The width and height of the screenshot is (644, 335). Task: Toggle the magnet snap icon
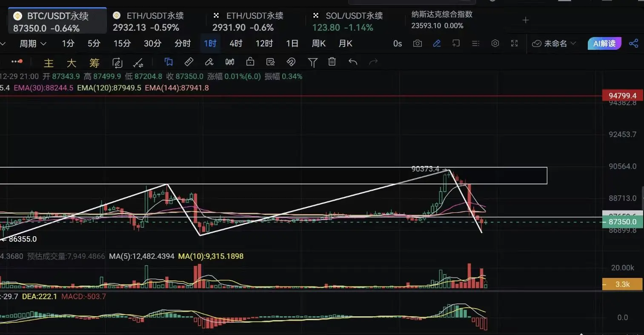tap(291, 62)
